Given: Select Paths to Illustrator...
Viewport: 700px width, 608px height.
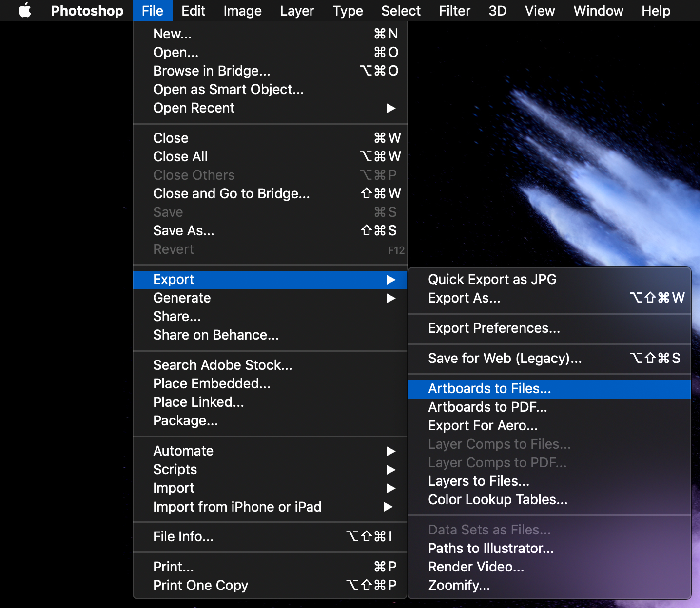Looking at the screenshot, I should [x=549, y=548].
